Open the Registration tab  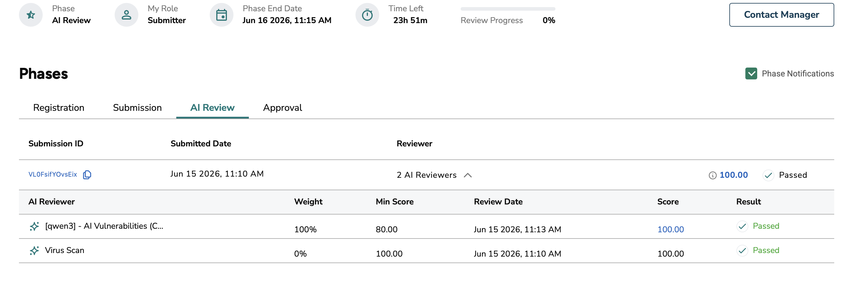point(59,108)
